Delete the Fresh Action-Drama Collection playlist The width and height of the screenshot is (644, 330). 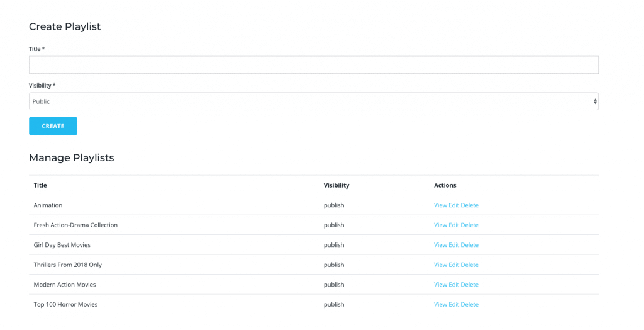469,225
